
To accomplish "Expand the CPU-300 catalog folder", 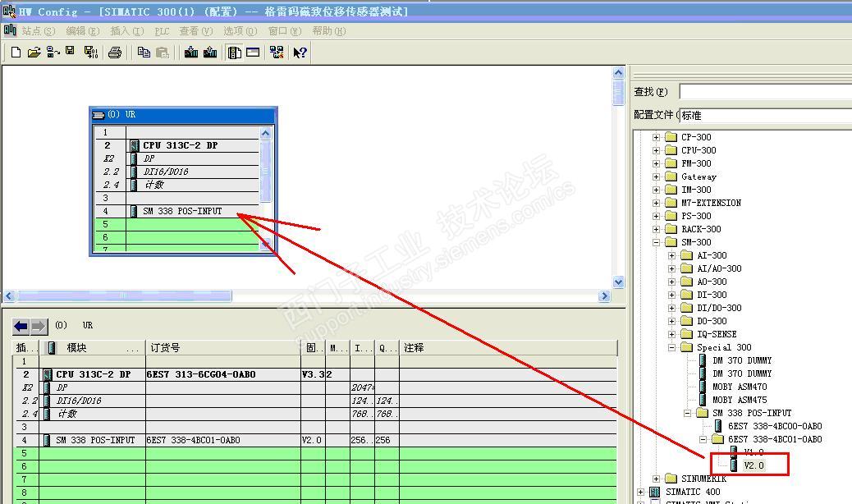I will (x=656, y=150).
